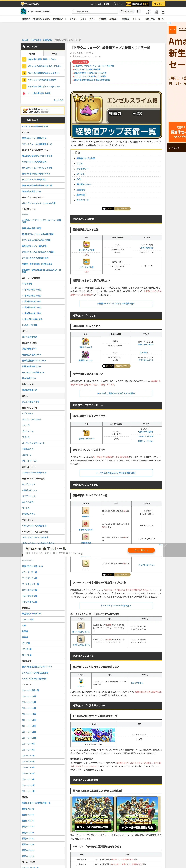186x868 pixels.
Task: Jump to アクセサリー in table of contents
Action: [x=83, y=169]
